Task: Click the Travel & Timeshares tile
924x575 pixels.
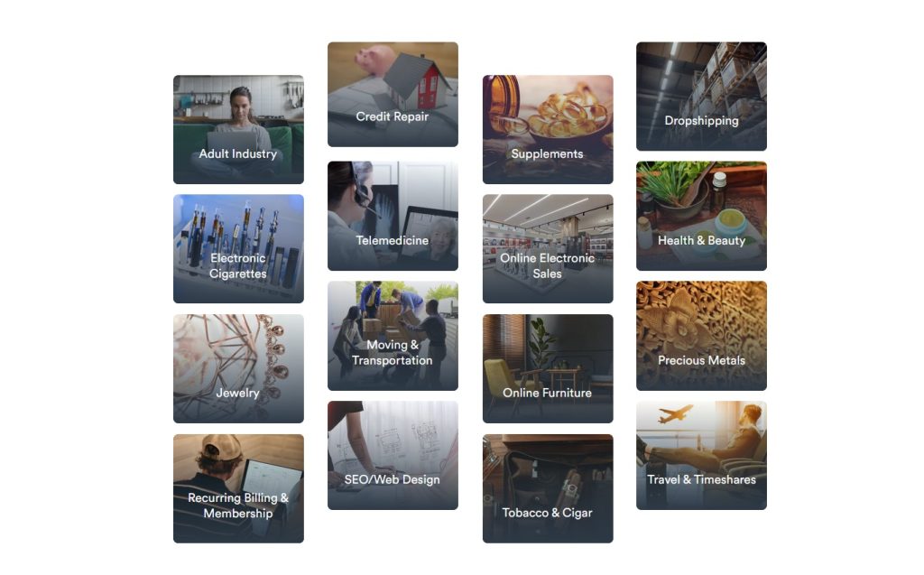Action: coord(701,455)
